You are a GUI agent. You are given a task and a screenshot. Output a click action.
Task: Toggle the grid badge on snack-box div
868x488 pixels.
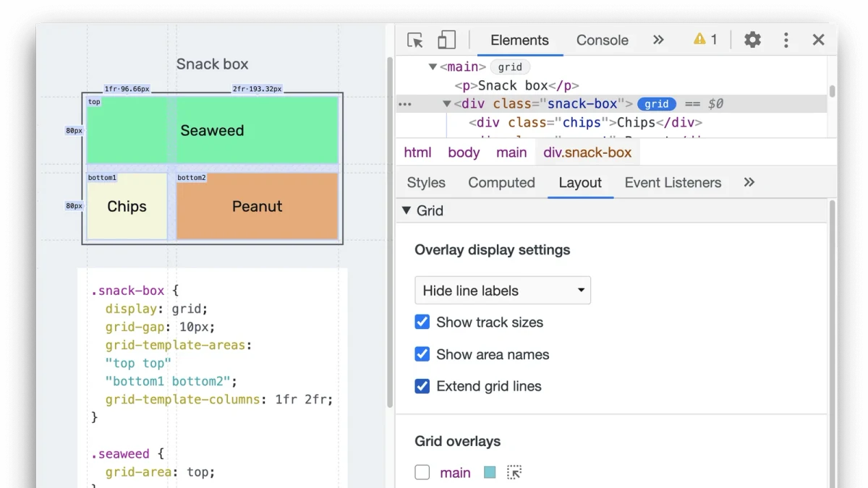657,104
